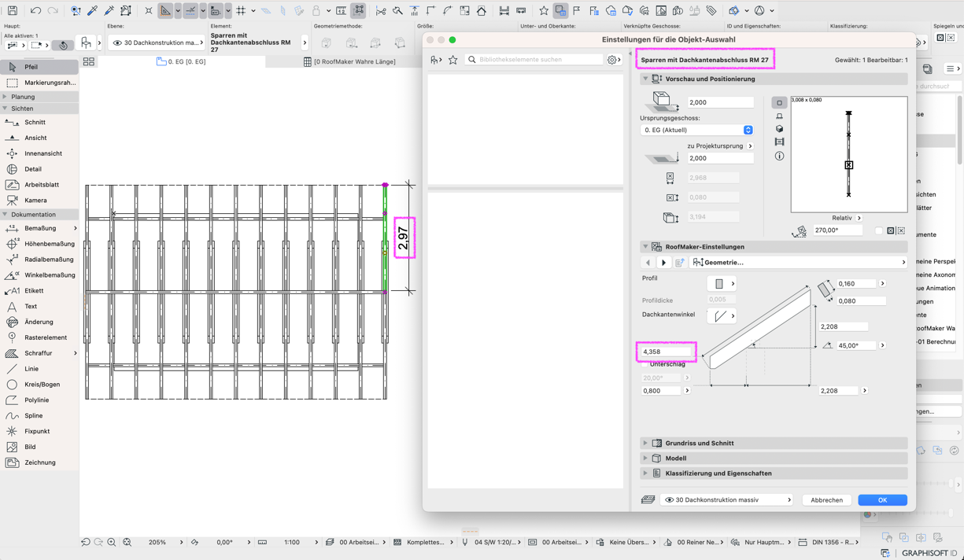Expand Klassifizierung und Eigenschaften section
The width and height of the screenshot is (964, 560).
pyautogui.click(x=645, y=473)
